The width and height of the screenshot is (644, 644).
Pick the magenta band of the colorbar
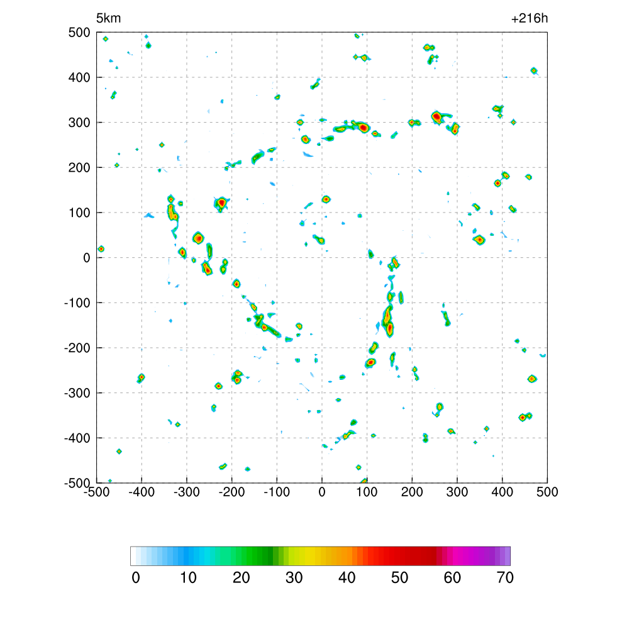(458, 556)
